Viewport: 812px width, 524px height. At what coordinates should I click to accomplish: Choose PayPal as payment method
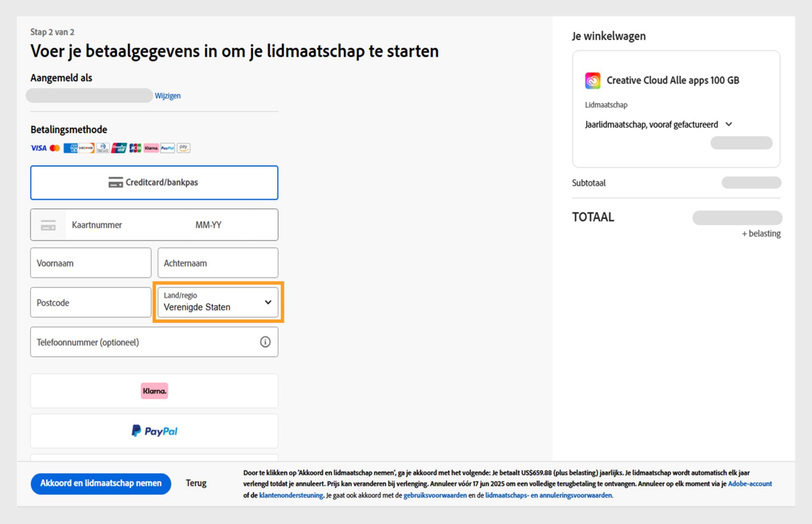point(154,431)
